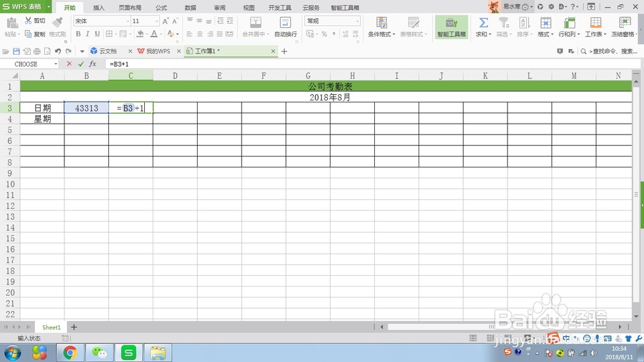
Task: Toggle Bold formatting (B)
Action: [78, 34]
